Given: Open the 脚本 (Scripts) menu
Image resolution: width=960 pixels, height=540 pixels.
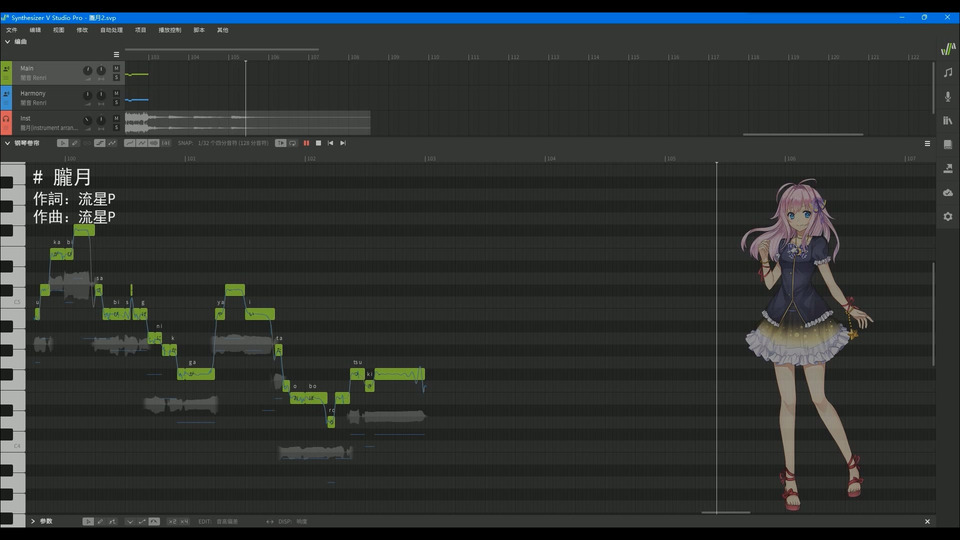Looking at the screenshot, I should click(x=199, y=30).
